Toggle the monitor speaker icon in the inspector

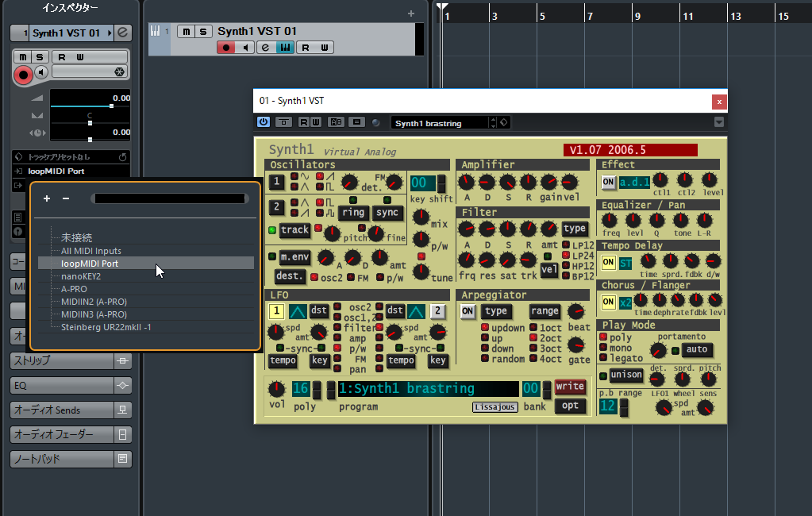click(42, 72)
